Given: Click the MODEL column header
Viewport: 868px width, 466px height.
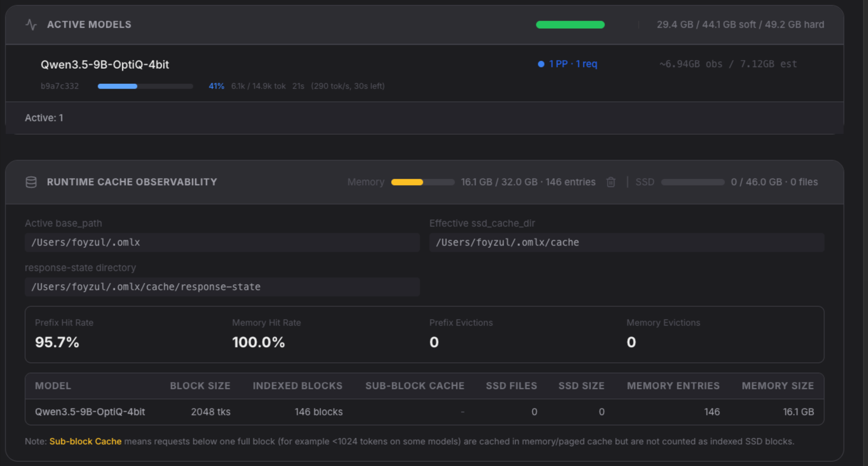Looking at the screenshot, I should point(53,386).
